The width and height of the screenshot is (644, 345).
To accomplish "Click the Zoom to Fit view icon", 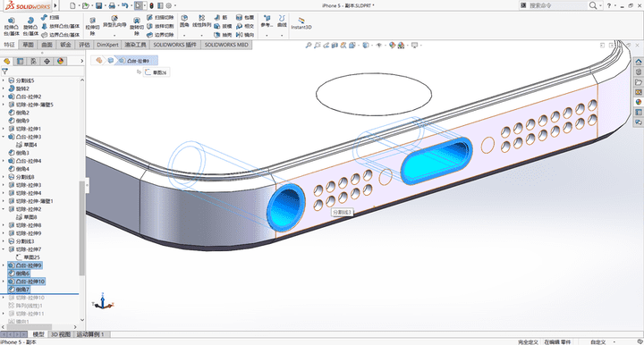I will (309, 45).
